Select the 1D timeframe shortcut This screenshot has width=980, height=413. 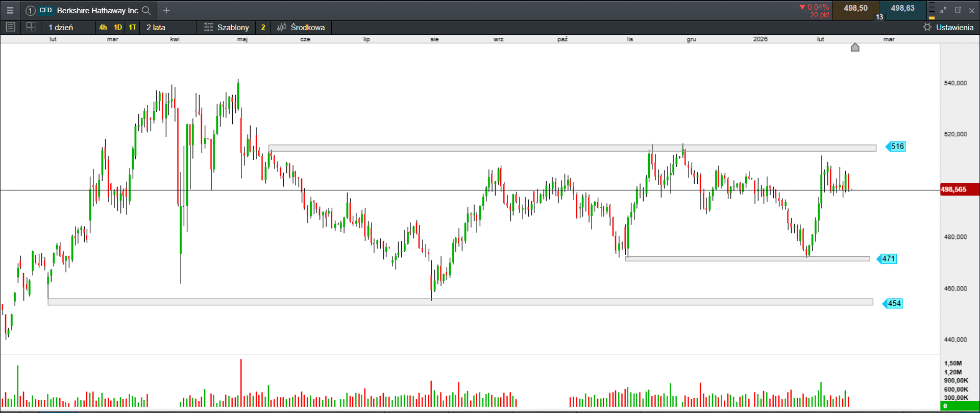tap(118, 27)
